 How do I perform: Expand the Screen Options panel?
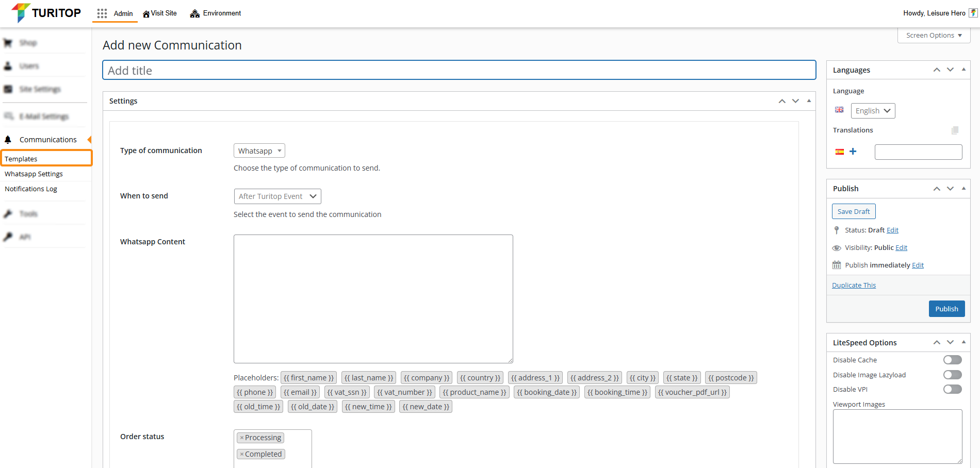(x=934, y=36)
